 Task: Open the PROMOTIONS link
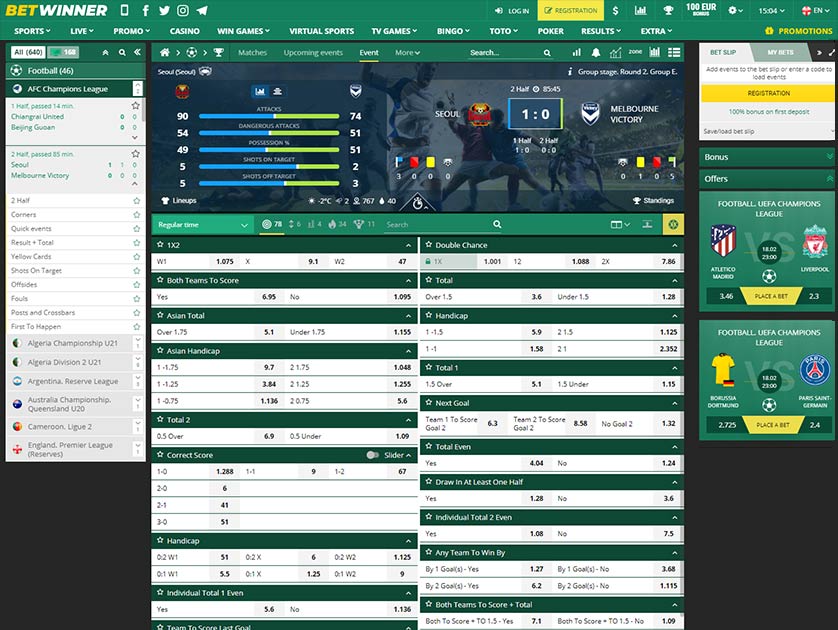[x=798, y=31]
